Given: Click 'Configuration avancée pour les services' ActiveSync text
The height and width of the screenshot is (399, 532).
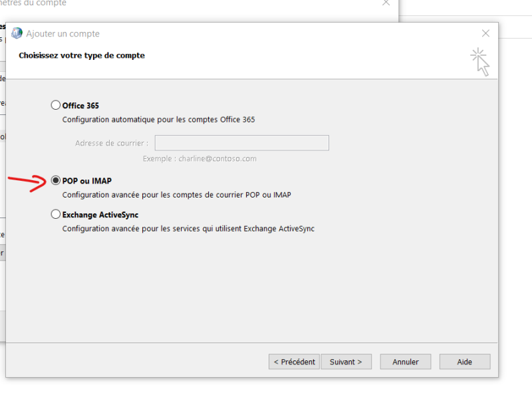Looking at the screenshot, I should (x=188, y=229).
